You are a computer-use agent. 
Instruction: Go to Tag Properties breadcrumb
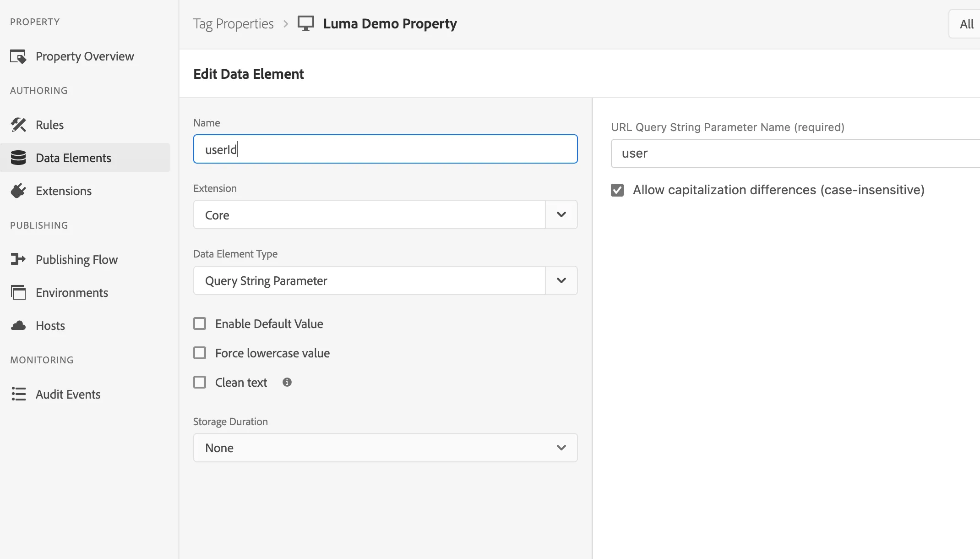click(233, 24)
